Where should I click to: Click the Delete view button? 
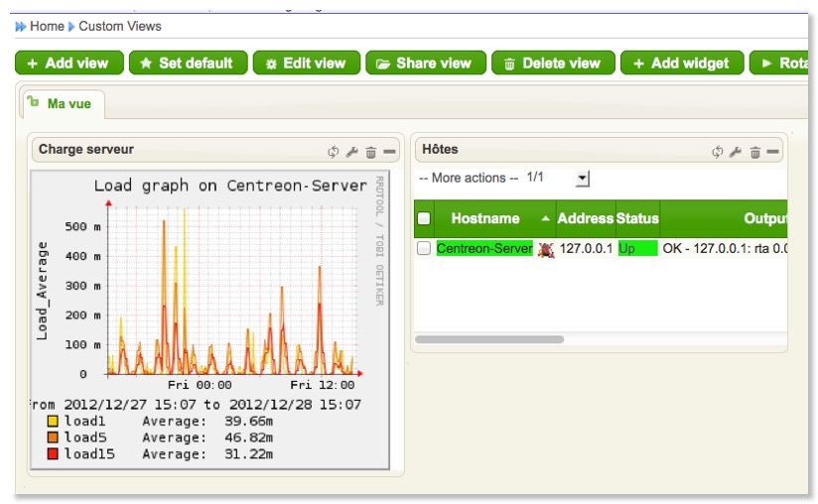click(x=553, y=63)
